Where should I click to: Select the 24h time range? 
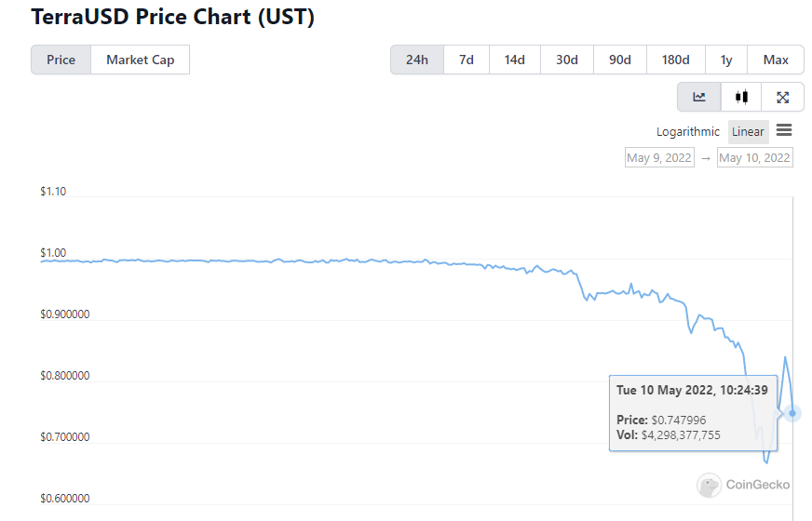point(417,60)
